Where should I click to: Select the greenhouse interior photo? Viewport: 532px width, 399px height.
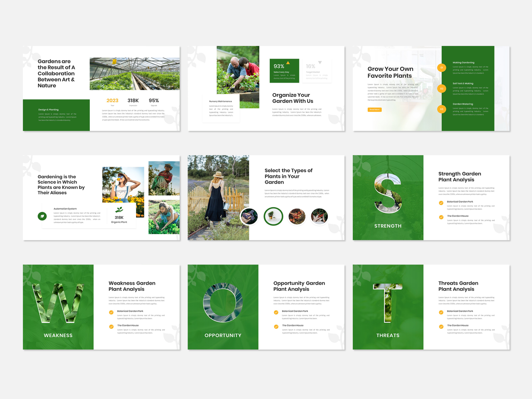click(x=135, y=74)
